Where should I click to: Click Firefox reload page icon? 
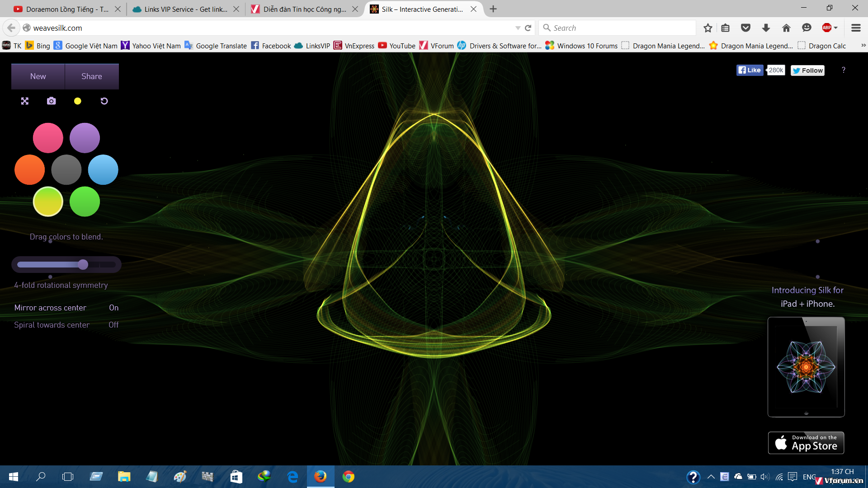point(528,28)
